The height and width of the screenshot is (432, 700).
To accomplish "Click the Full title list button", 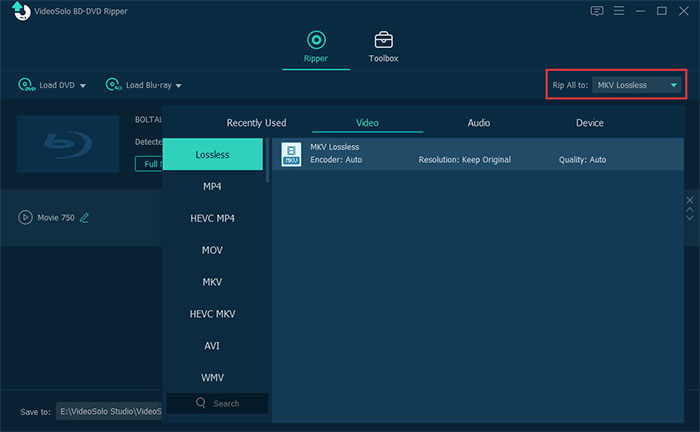I will click(149, 164).
